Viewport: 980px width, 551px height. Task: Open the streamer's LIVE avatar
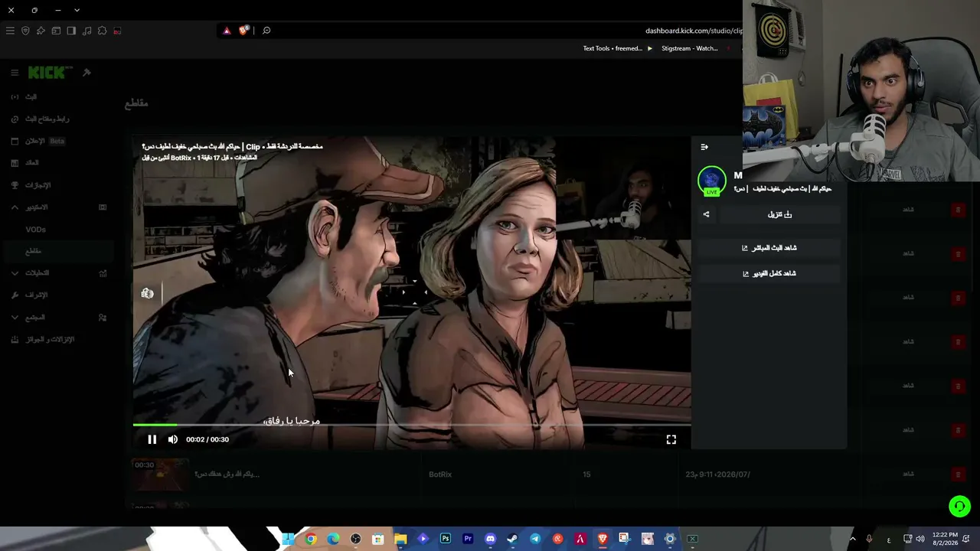point(712,181)
